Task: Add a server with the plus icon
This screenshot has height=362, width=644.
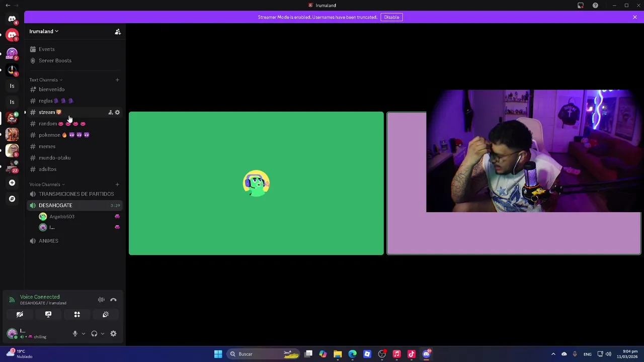Action: [12, 183]
